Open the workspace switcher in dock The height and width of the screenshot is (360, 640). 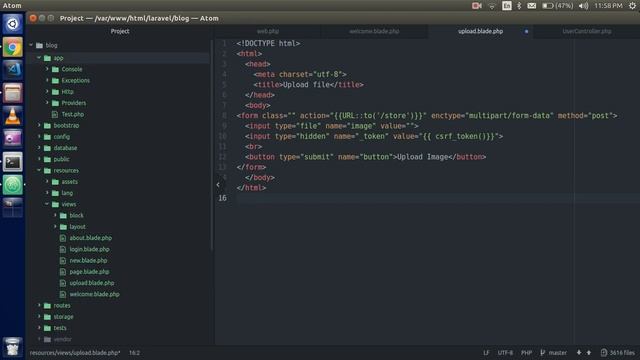coord(13,208)
